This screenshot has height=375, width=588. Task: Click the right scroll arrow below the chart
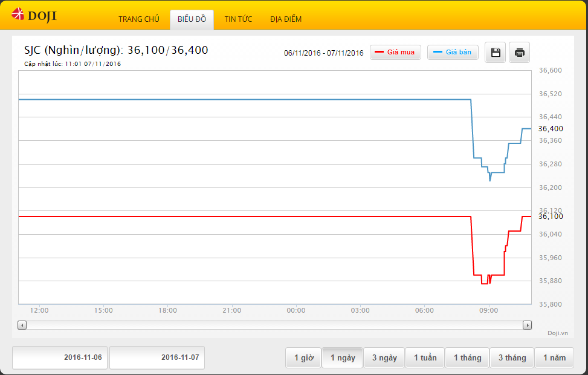click(527, 325)
